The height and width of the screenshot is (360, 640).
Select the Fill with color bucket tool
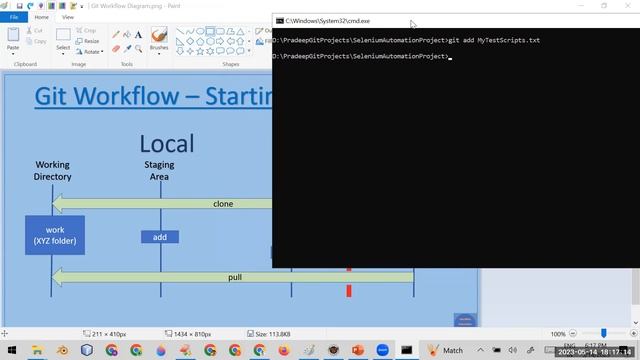click(127, 35)
